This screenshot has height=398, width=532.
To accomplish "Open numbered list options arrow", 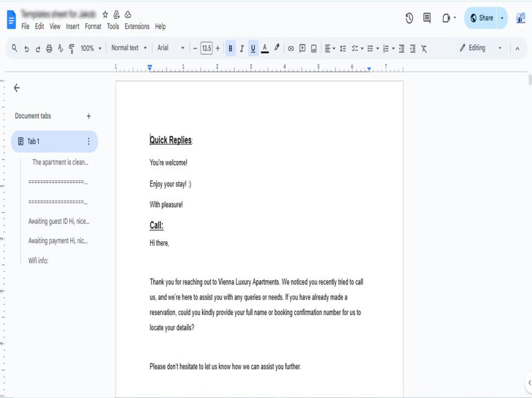I will coord(393,48).
